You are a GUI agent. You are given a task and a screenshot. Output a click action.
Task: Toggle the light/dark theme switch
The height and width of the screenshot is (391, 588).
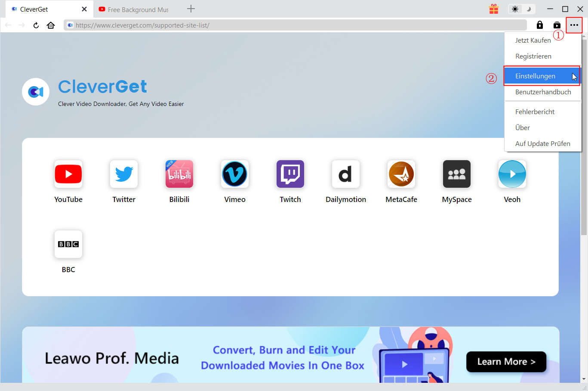tap(521, 9)
